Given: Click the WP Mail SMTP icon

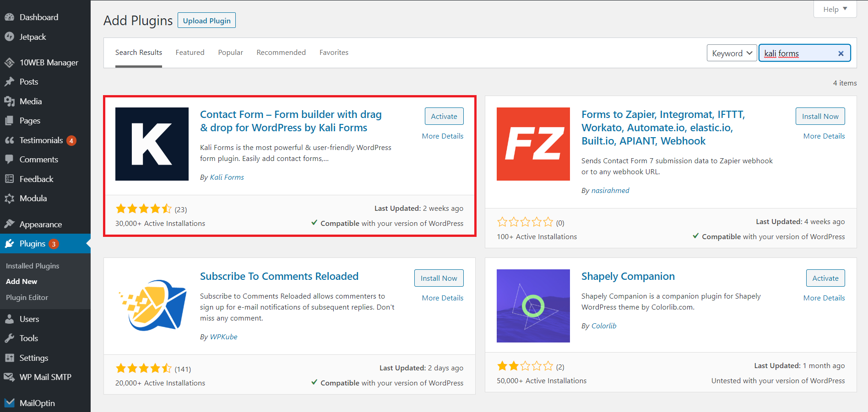Looking at the screenshot, I should [x=10, y=377].
